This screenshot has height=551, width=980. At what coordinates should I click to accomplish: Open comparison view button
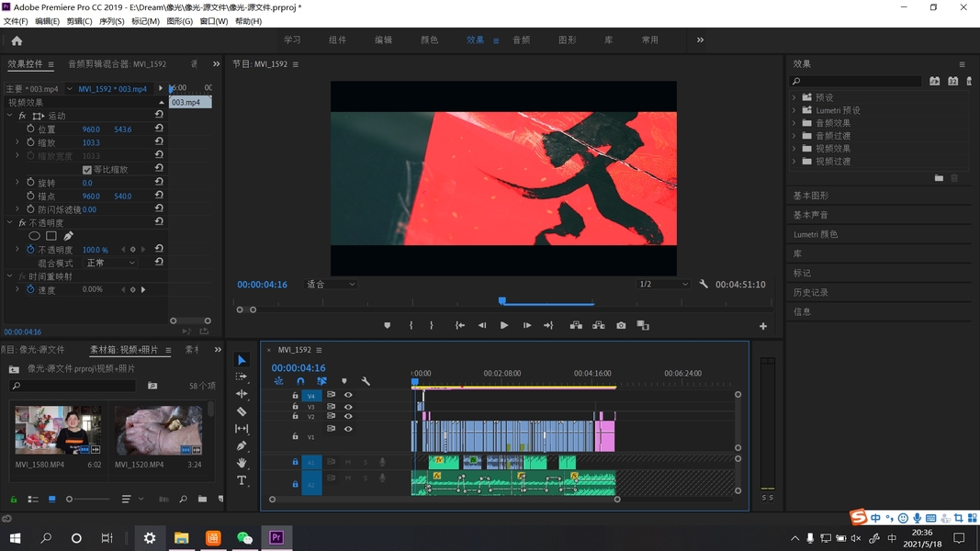click(643, 325)
